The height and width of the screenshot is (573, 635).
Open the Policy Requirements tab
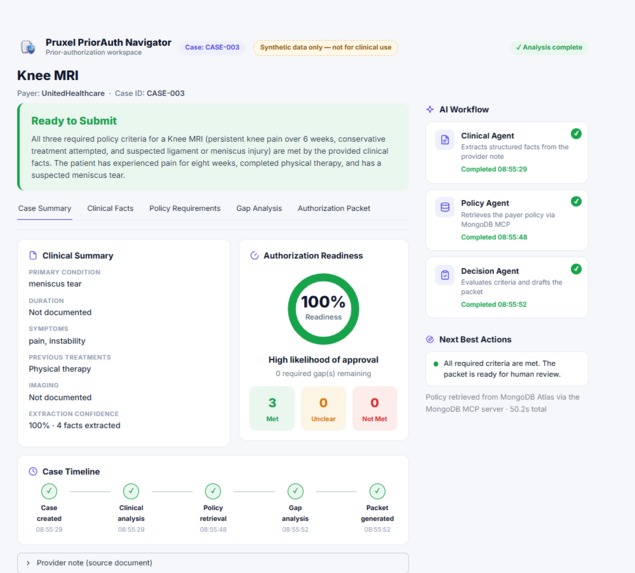coord(185,208)
